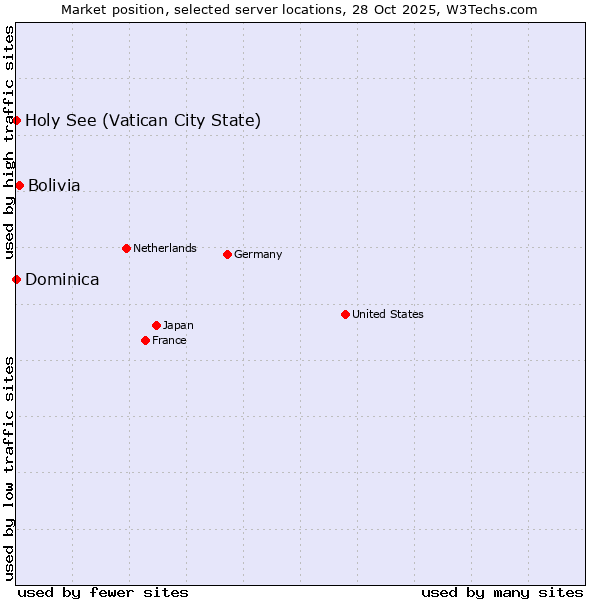Click the 'used by many sites' axis label
The image size is (600, 600).
(x=502, y=592)
